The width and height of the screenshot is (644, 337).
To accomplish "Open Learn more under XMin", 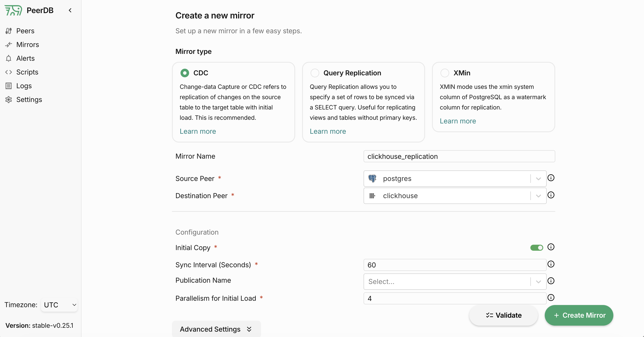I will click(x=458, y=121).
